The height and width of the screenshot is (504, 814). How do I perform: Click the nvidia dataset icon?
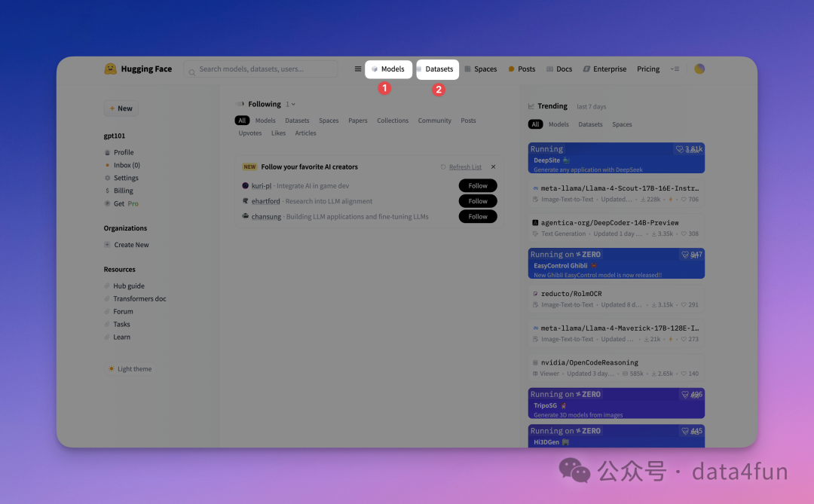point(535,363)
